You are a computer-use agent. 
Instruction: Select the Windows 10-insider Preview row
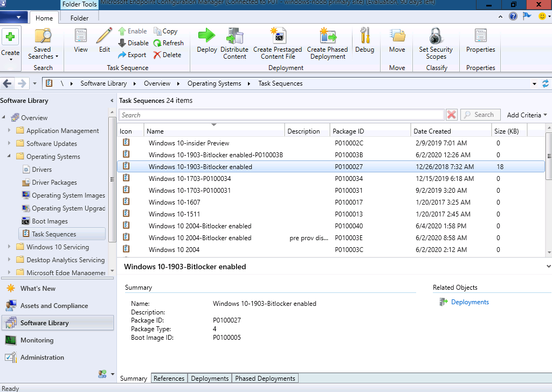[331, 143]
